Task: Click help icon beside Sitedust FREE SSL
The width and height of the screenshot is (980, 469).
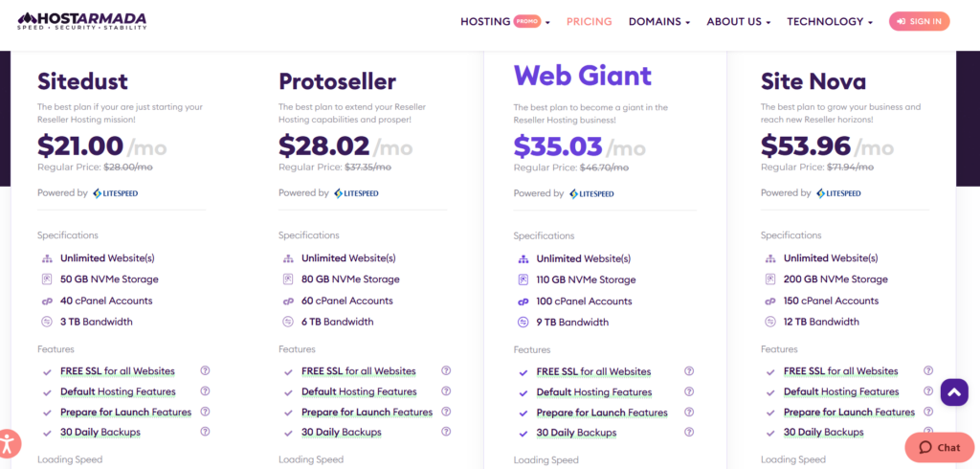Action: (205, 370)
